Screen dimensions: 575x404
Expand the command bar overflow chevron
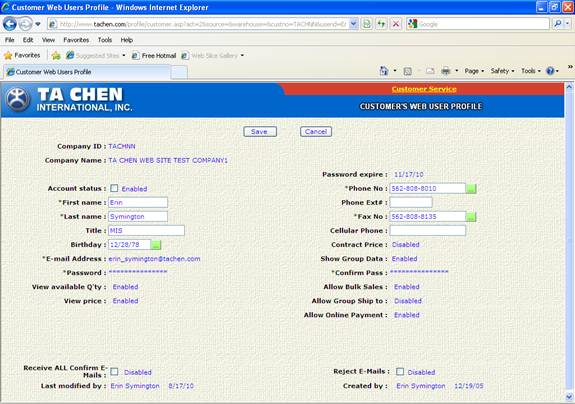click(x=570, y=67)
